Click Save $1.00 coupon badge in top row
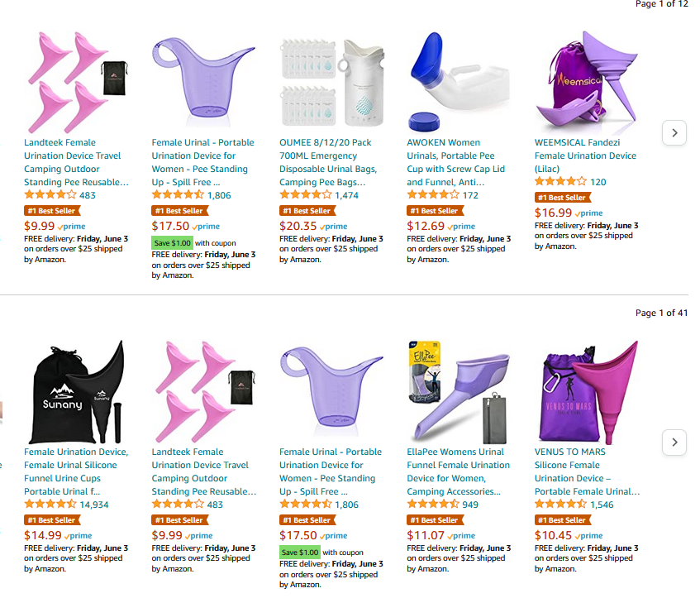 click(172, 243)
